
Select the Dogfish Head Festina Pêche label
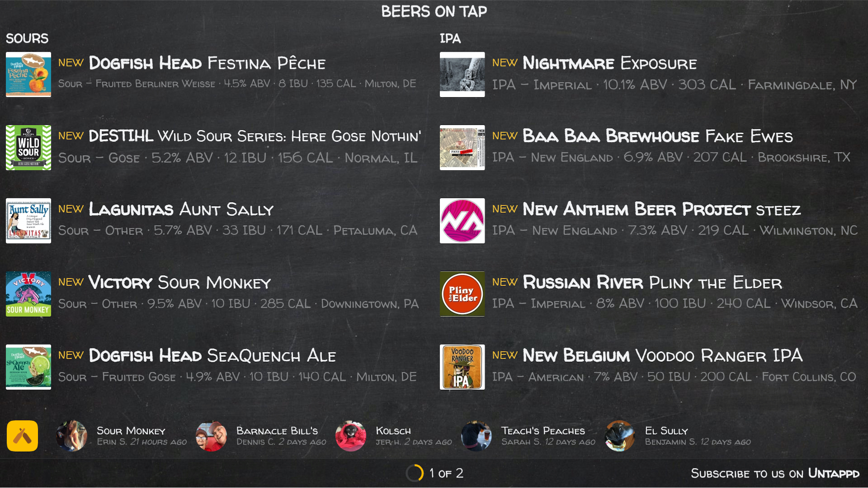pos(28,74)
